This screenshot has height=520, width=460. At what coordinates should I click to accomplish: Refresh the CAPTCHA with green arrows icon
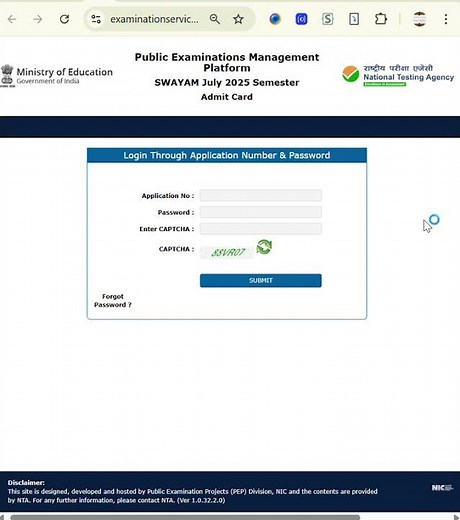(264, 247)
